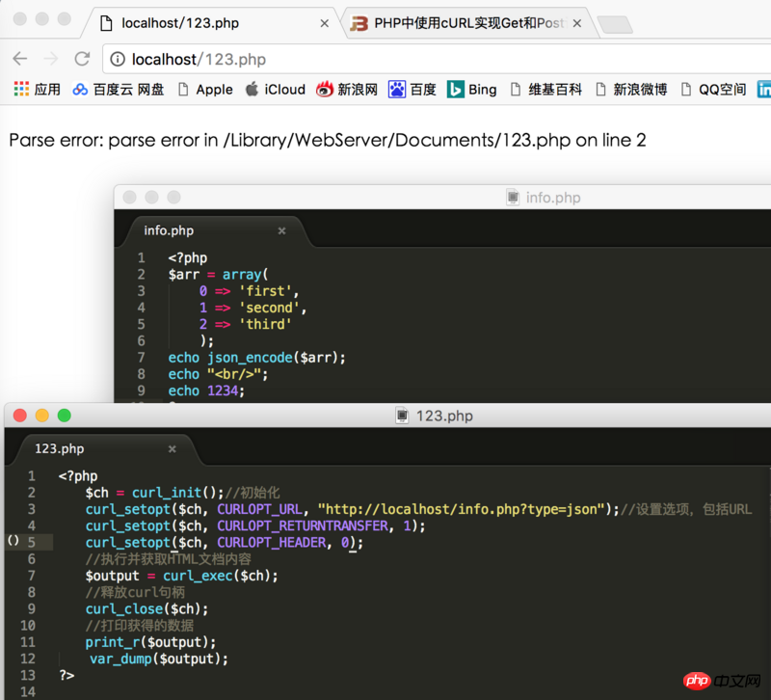Image resolution: width=771 pixels, height=700 pixels.
Task: Open the QQ空间 bookmark
Action: coord(713,90)
